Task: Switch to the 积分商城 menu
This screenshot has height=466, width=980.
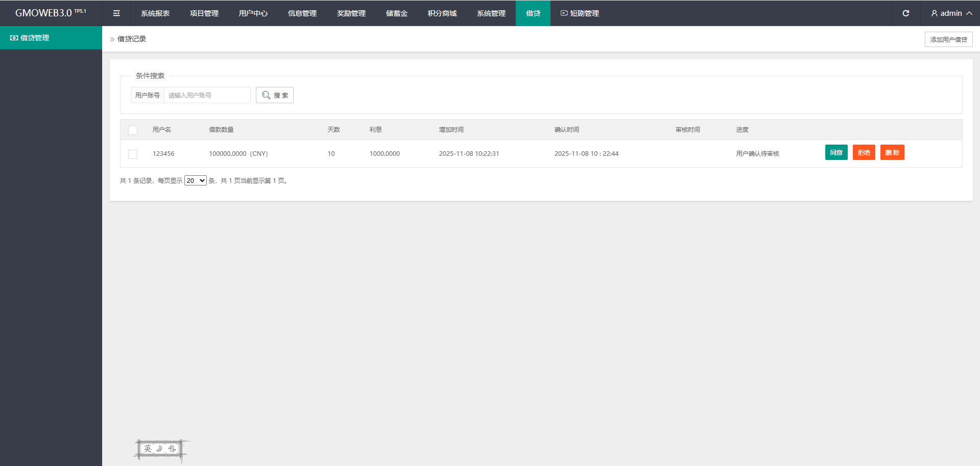Action: coord(442,13)
